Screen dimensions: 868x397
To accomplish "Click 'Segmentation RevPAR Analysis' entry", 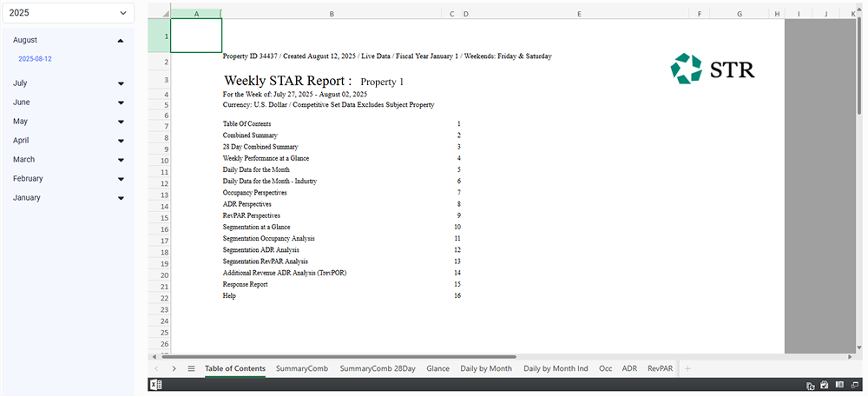I will pos(265,261).
